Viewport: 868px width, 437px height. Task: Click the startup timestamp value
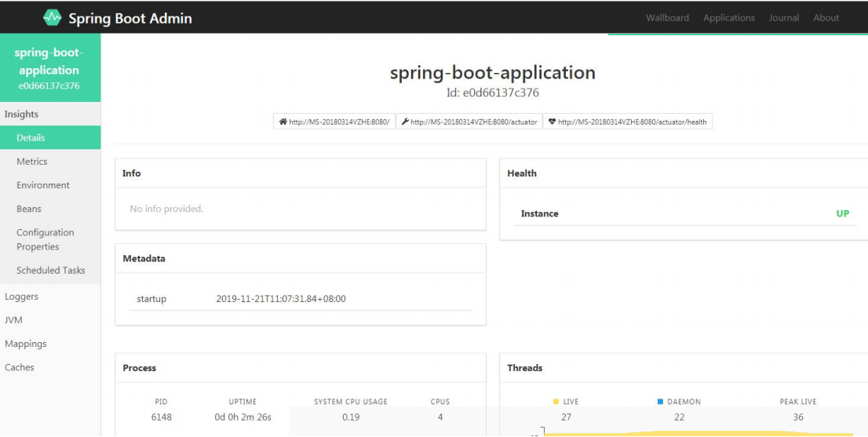pyautogui.click(x=281, y=299)
